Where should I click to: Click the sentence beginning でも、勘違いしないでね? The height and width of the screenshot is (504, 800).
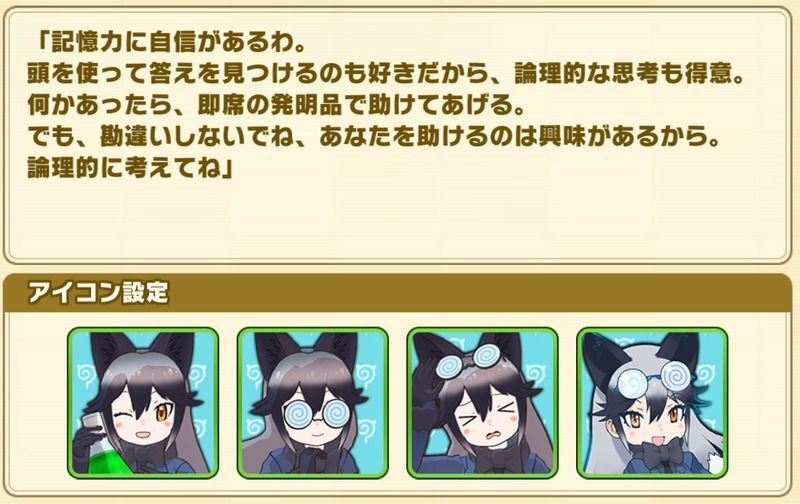coord(374,137)
